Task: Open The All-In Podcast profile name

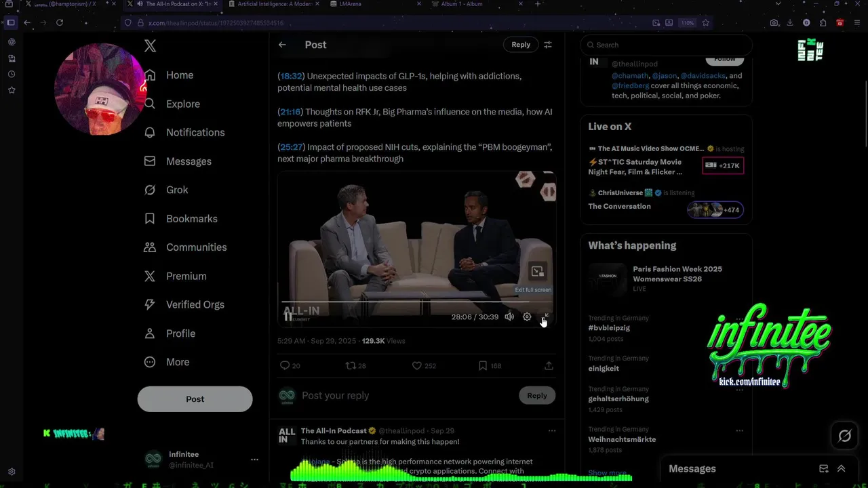Action: (334, 431)
